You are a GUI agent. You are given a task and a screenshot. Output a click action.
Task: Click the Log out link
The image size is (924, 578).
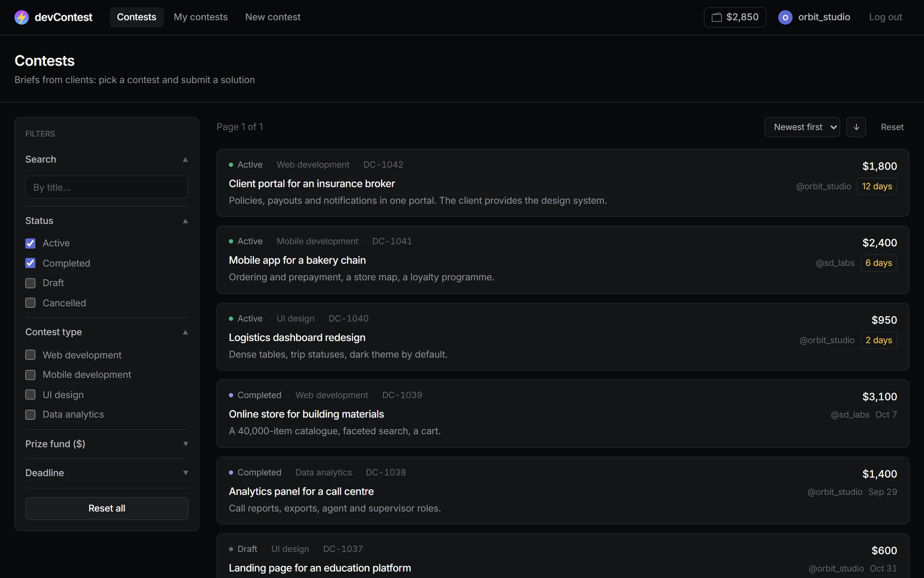pos(885,17)
